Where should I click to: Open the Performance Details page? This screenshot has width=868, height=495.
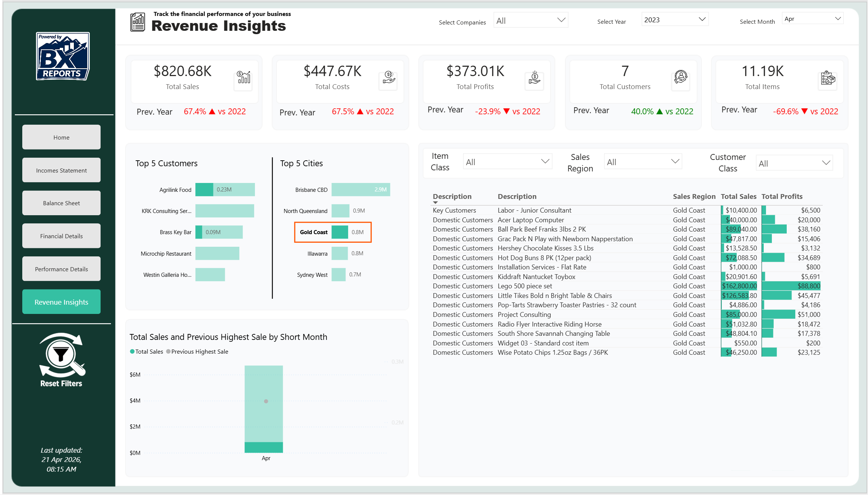click(x=61, y=269)
